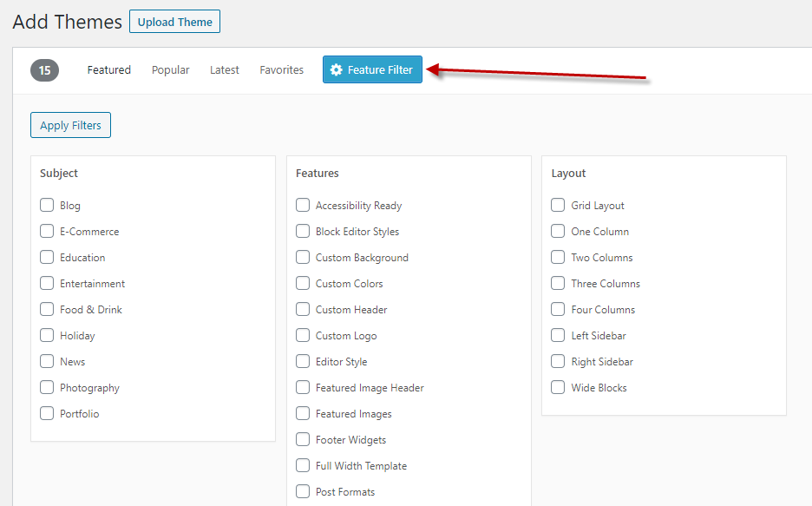The width and height of the screenshot is (812, 506).
Task: Enable the Blog subject checkbox
Action: pyautogui.click(x=46, y=205)
